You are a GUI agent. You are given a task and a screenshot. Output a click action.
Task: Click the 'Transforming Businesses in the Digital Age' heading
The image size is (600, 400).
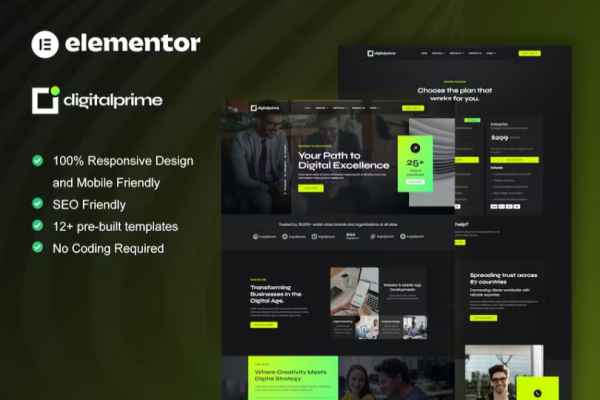pyautogui.click(x=276, y=294)
